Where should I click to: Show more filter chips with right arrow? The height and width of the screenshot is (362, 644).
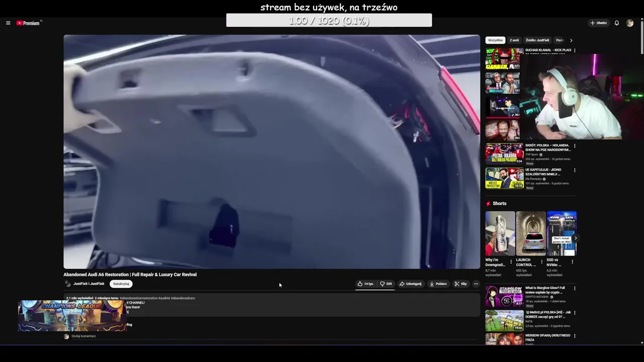(571, 40)
